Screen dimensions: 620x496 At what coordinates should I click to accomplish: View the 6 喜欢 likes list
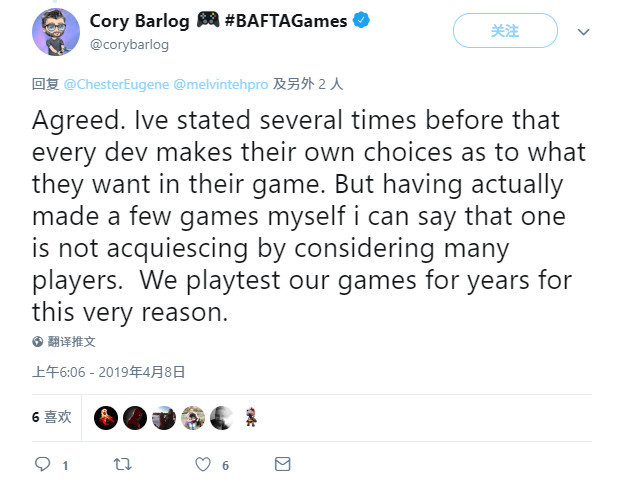coord(51,417)
